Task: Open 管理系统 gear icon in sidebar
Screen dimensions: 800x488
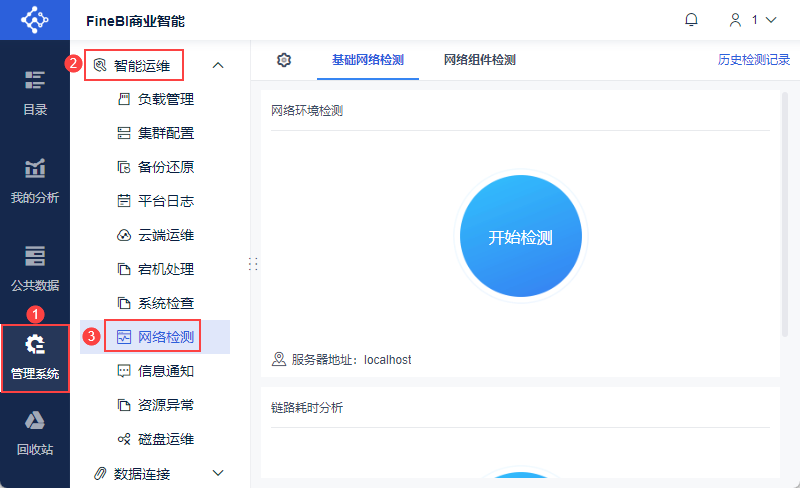Action: (35, 344)
